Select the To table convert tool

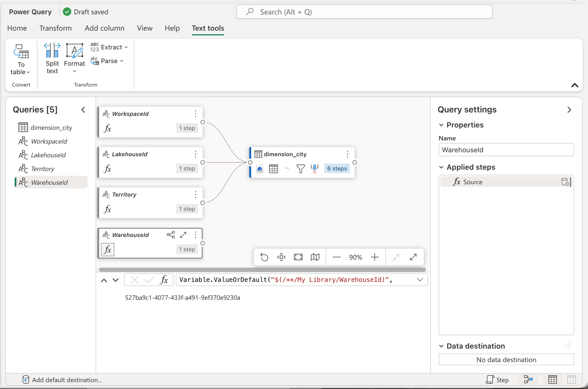coord(20,59)
